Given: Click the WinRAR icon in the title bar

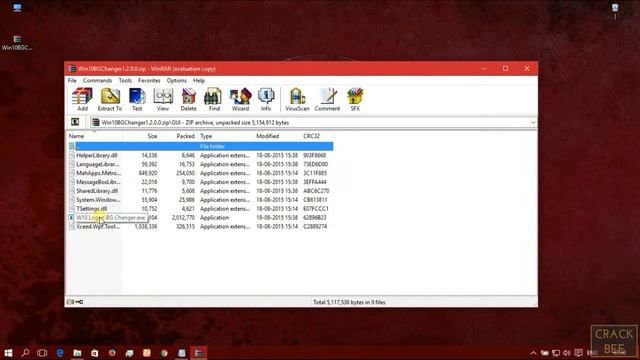Looking at the screenshot, I should [72, 69].
